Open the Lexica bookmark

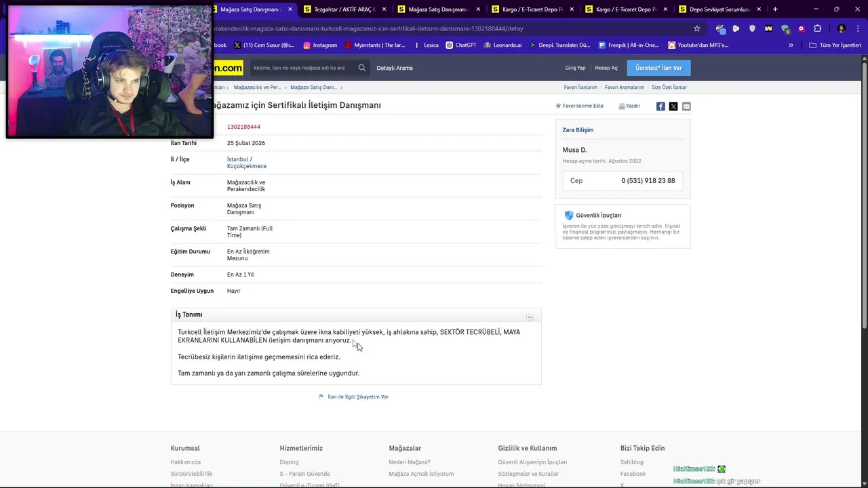(x=431, y=45)
